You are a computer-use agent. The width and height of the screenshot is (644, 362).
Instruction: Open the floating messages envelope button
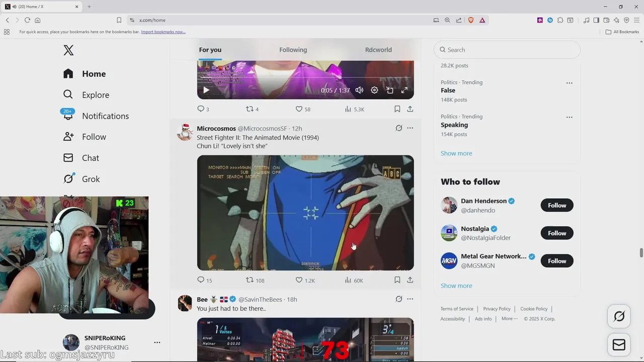click(x=619, y=345)
